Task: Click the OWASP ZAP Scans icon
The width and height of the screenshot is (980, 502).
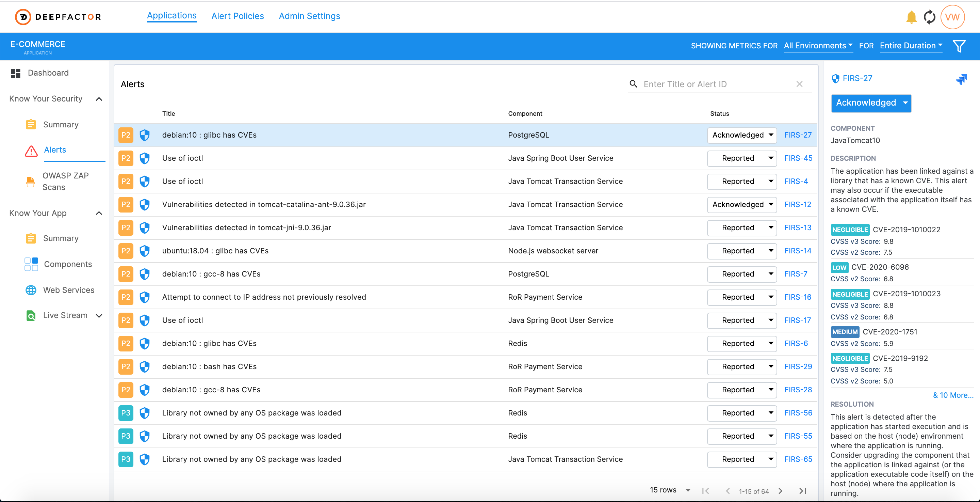Action: point(30,182)
